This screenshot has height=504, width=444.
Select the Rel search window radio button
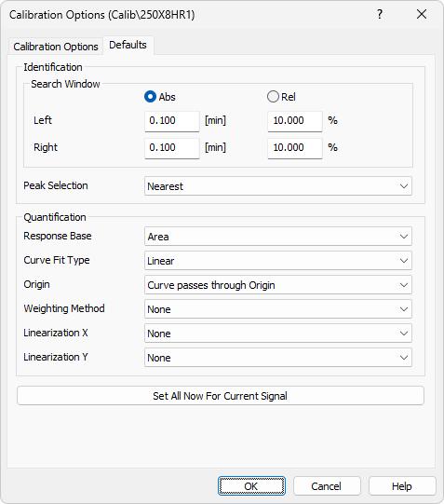[281, 97]
